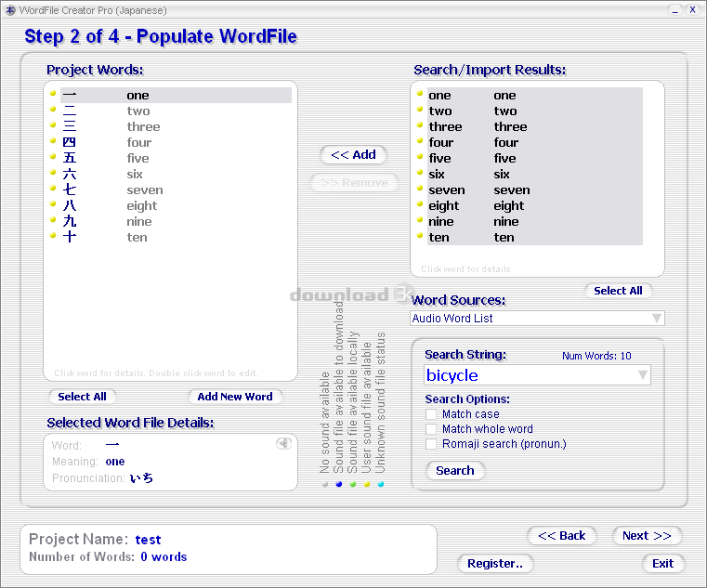Click blue 'available to download' legend dot
Viewport: 707px width, 588px height.
click(x=339, y=484)
